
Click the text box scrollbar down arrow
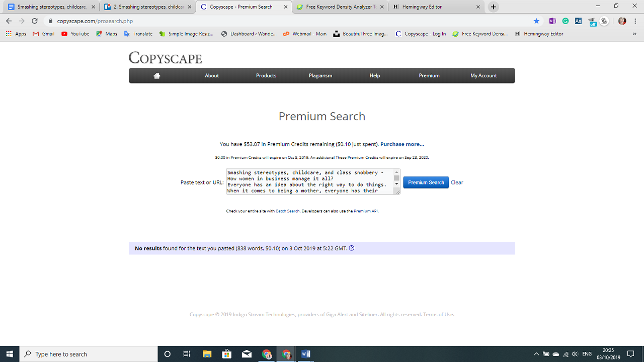pyautogui.click(x=396, y=184)
